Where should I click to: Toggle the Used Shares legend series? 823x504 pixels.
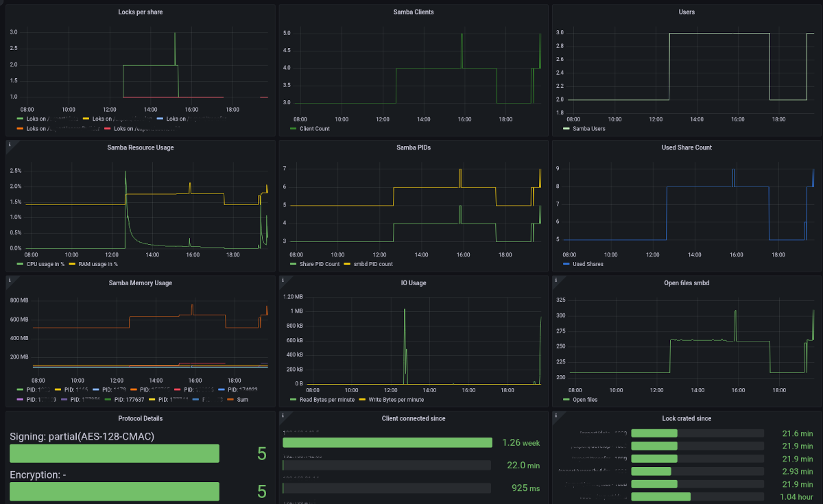[588, 264]
